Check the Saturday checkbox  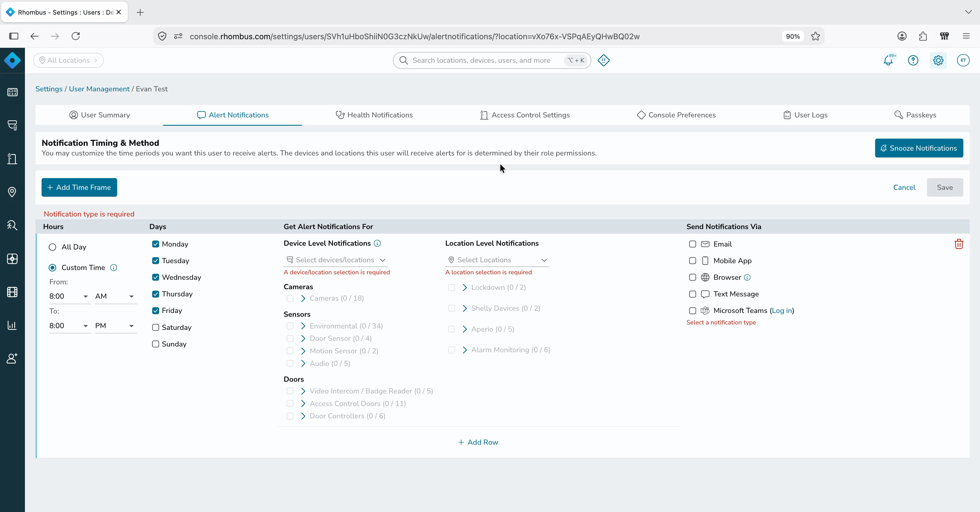point(156,327)
